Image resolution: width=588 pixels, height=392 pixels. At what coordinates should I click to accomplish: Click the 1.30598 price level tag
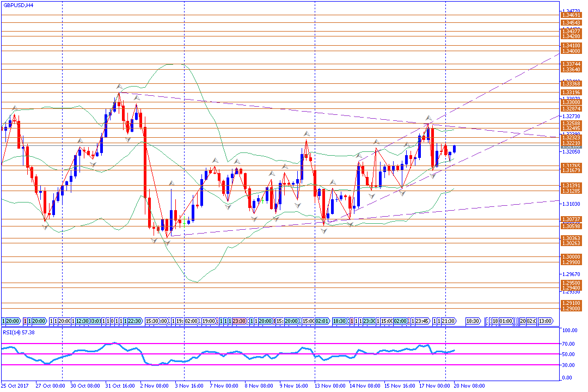click(x=571, y=226)
